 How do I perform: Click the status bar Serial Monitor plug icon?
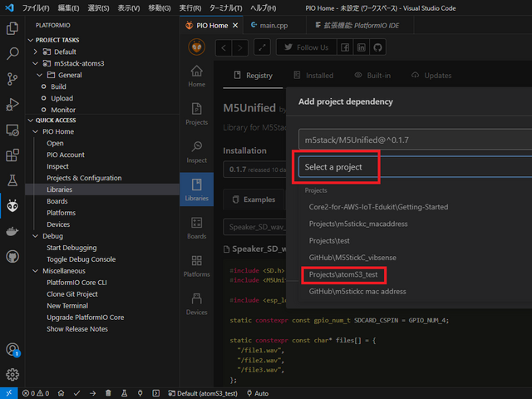[140, 393]
